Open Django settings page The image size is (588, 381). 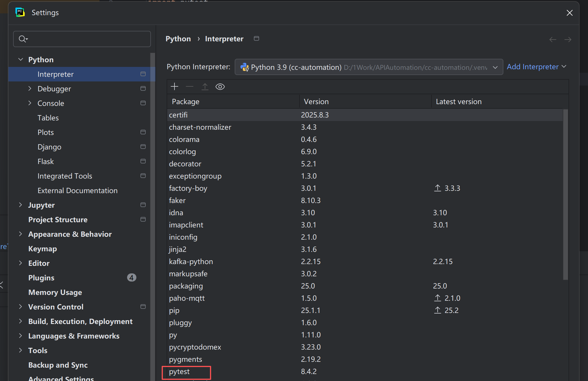(x=49, y=147)
